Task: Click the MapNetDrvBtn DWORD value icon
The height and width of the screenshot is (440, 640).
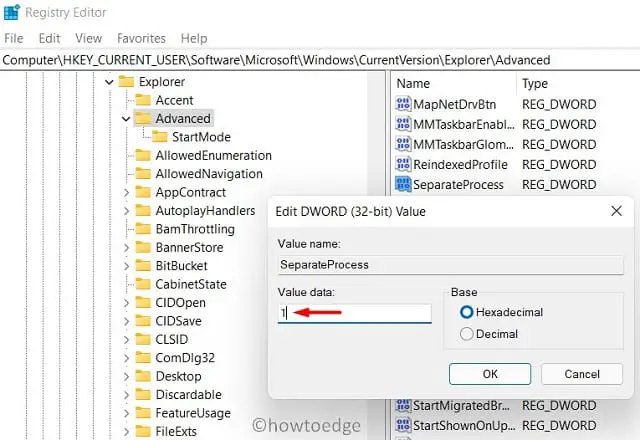Action: (x=403, y=104)
